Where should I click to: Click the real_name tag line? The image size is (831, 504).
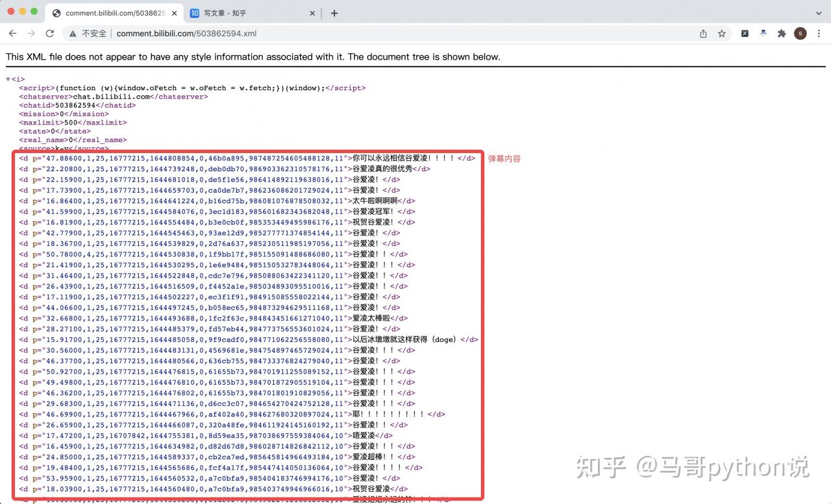coord(73,139)
